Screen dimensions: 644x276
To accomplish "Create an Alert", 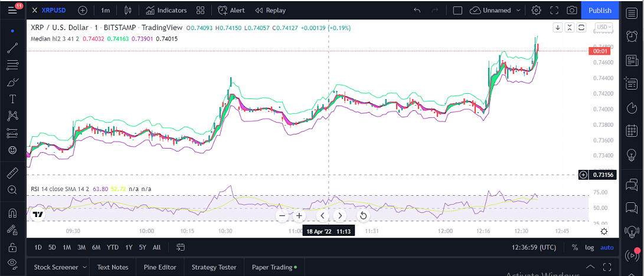I will coord(231,10).
